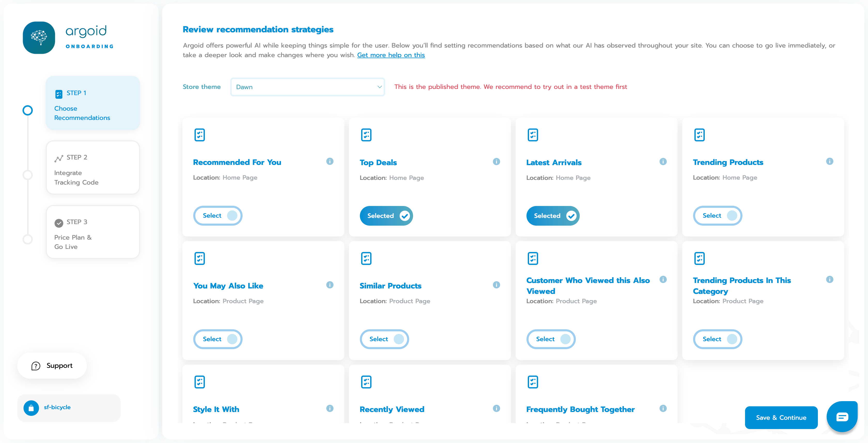The height and width of the screenshot is (443, 868).
Task: Click the Argoid brain logo icon
Action: pyautogui.click(x=39, y=38)
